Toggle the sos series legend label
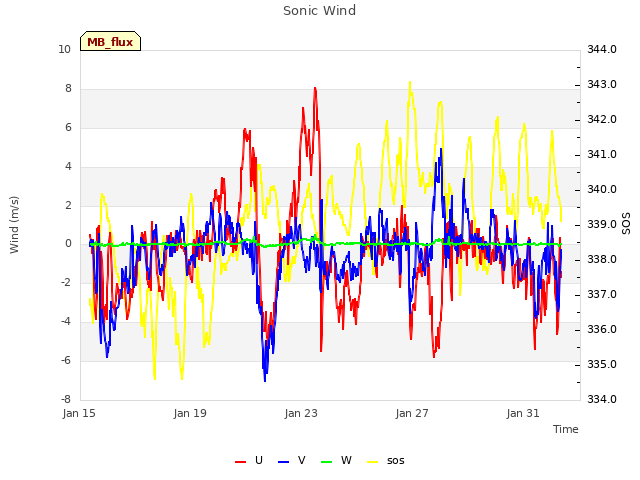640x480 pixels. pos(396,461)
